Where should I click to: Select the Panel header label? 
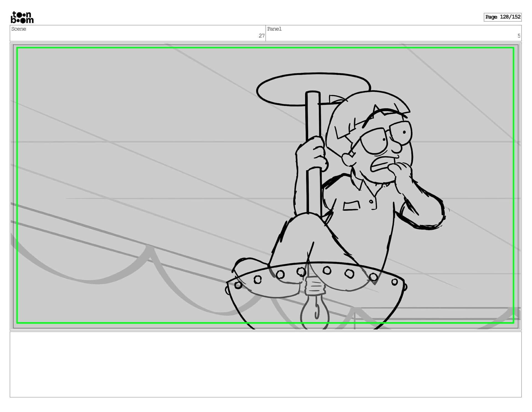click(x=274, y=29)
